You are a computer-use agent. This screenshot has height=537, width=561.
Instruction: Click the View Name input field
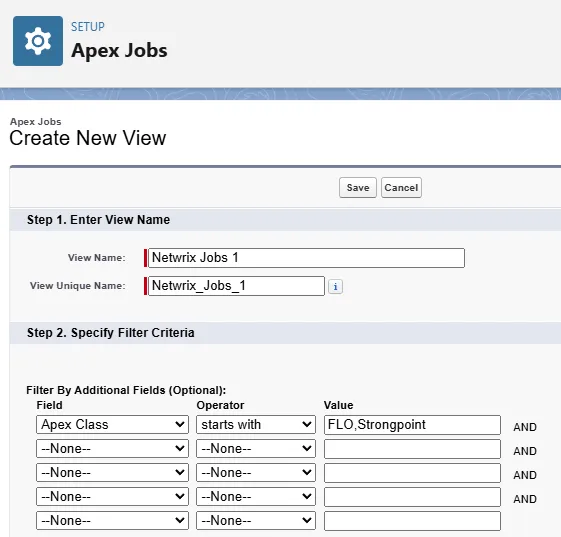306,258
